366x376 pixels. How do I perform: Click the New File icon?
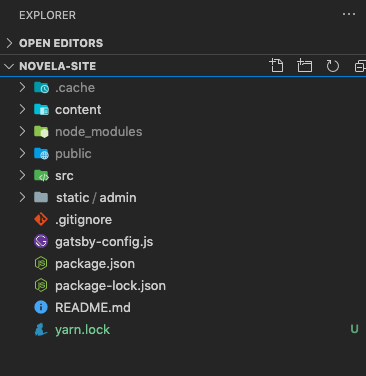(x=276, y=66)
